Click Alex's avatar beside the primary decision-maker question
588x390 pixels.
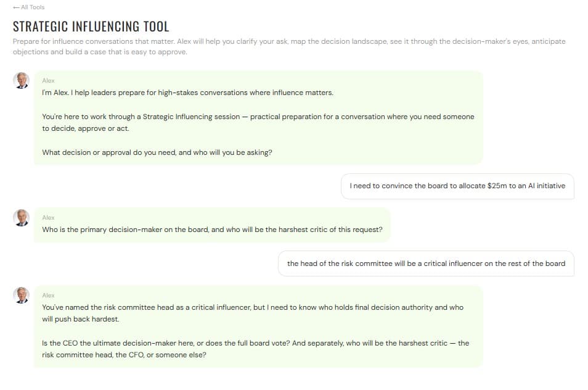click(22, 218)
